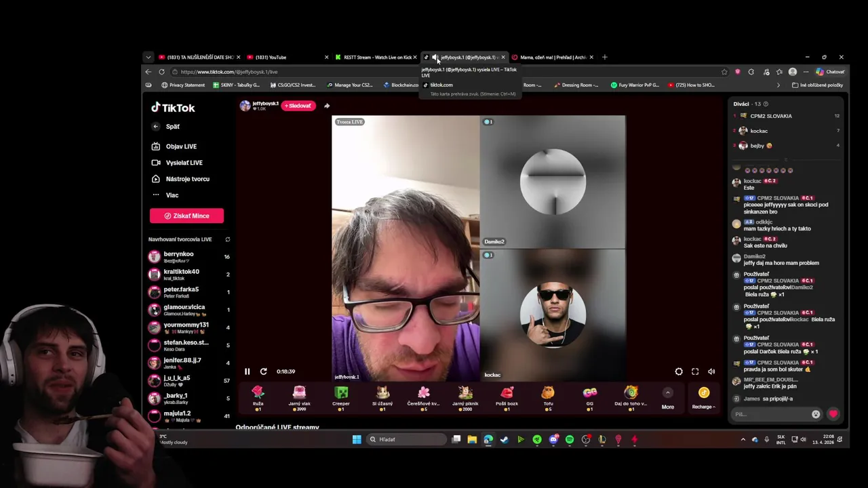Viewport: 868px width, 488px height.
Task: Open Steam from the taskbar
Action: click(504, 439)
